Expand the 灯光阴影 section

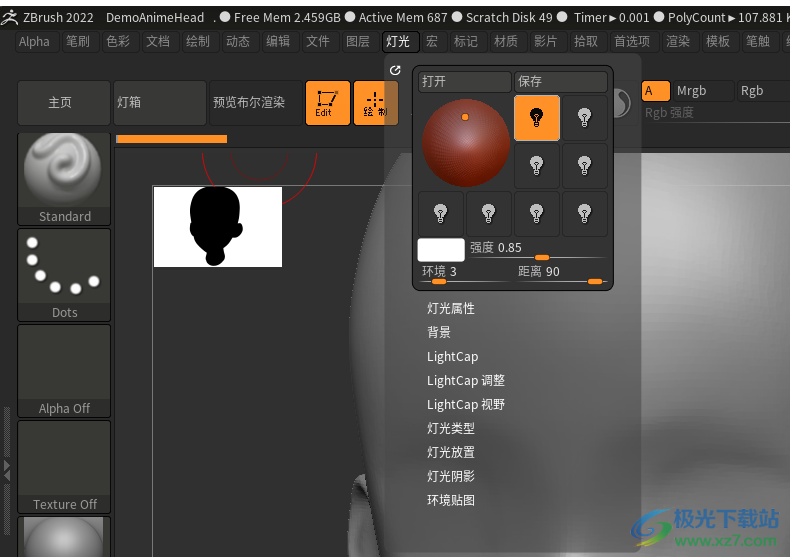pyautogui.click(x=451, y=476)
